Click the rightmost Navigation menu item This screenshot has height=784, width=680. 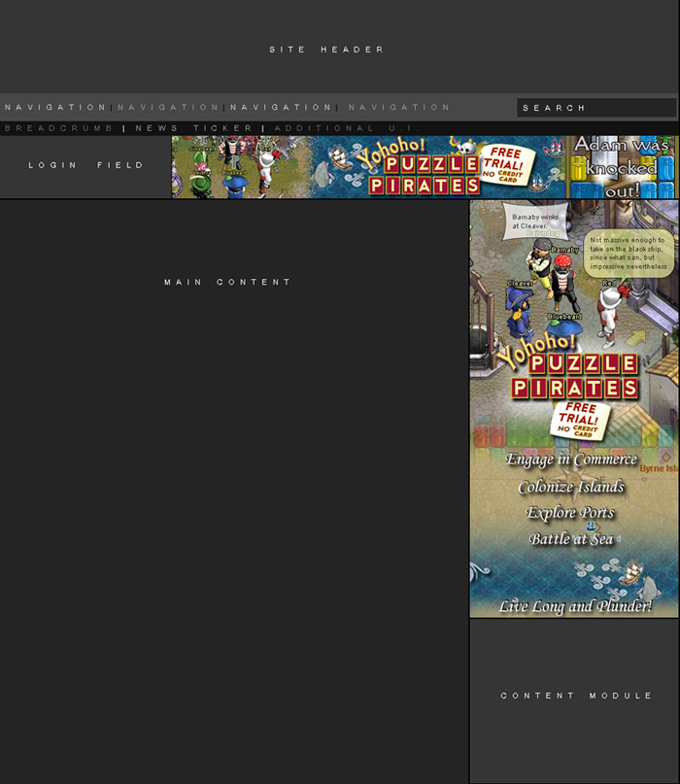pyautogui.click(x=399, y=108)
